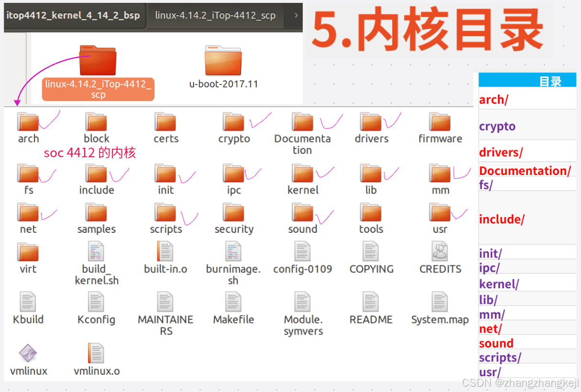Select the CREDITS file
Screen dimensions: 581x392
tap(440, 251)
